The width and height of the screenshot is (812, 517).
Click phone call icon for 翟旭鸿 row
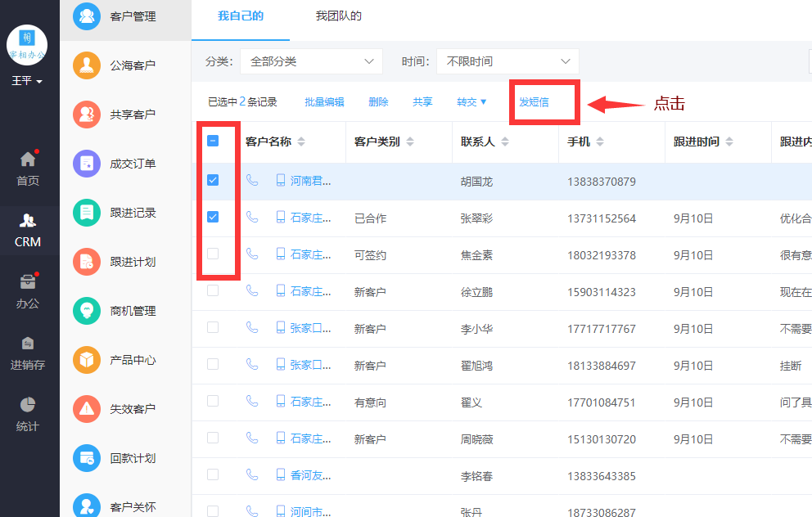tap(251, 364)
